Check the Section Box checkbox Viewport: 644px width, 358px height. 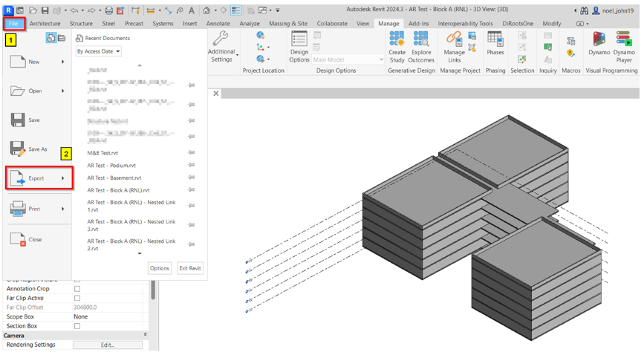coord(77,326)
